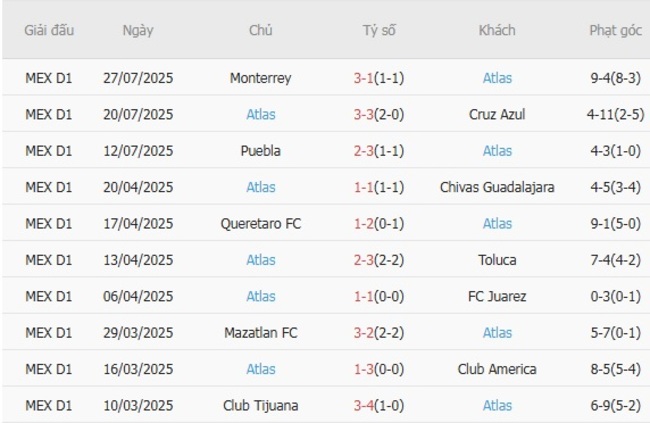
Task: Click the 3-4(1-0) score against Club Tijuana
Action: [378, 405]
